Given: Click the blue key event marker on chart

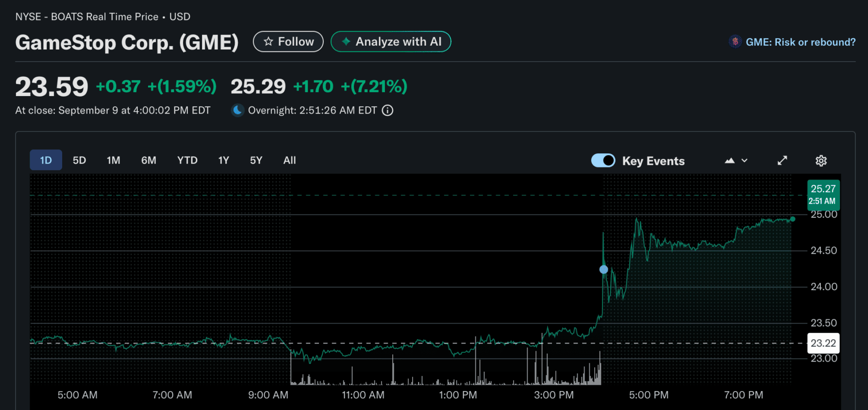Looking at the screenshot, I should pyautogui.click(x=603, y=269).
